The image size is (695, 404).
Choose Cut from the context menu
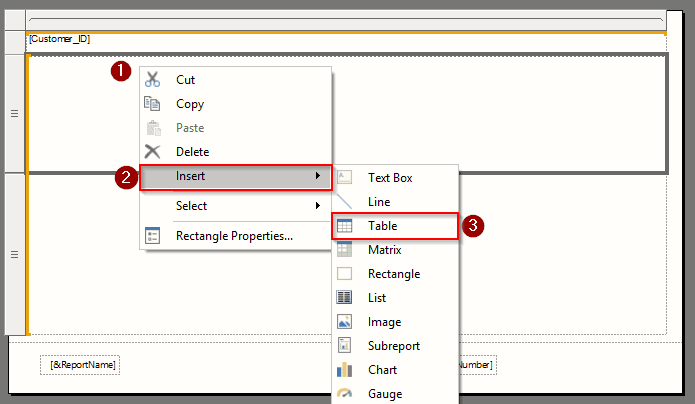coord(236,79)
